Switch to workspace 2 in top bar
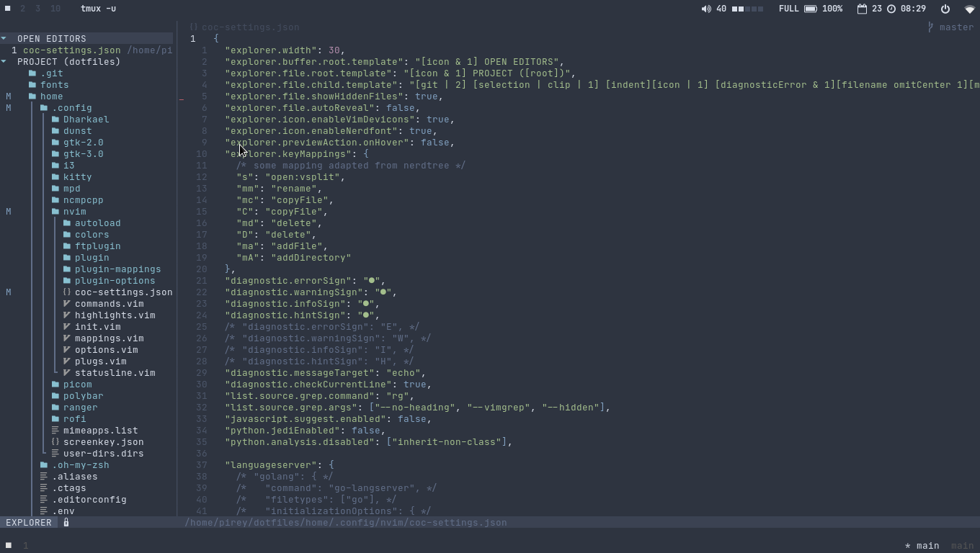Screen dimensions: 980x553 click(22, 9)
